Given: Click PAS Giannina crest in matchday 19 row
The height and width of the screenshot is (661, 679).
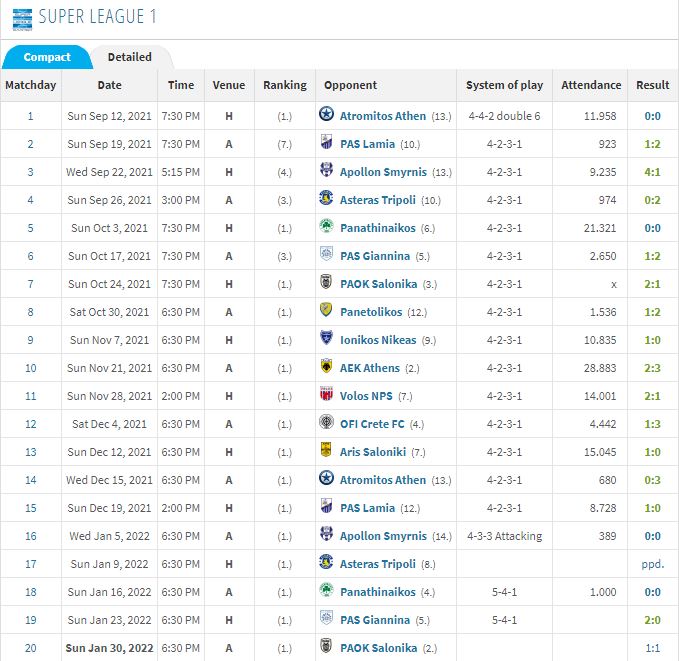Looking at the screenshot, I should coord(326,619).
